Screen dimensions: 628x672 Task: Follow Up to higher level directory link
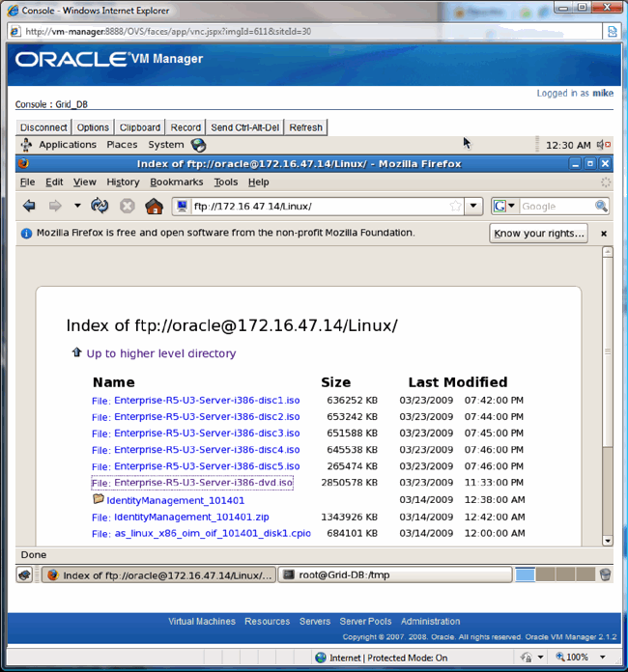[160, 353]
